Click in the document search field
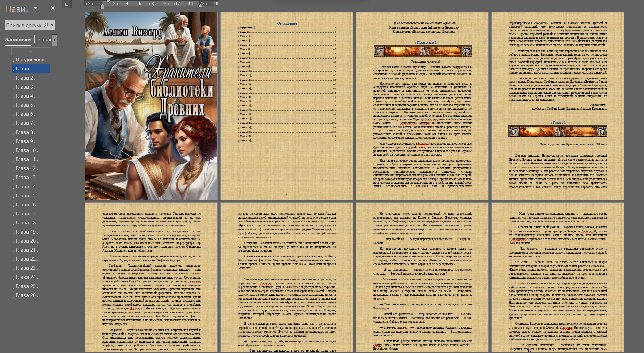The height and width of the screenshot is (353, 644). 23,25
